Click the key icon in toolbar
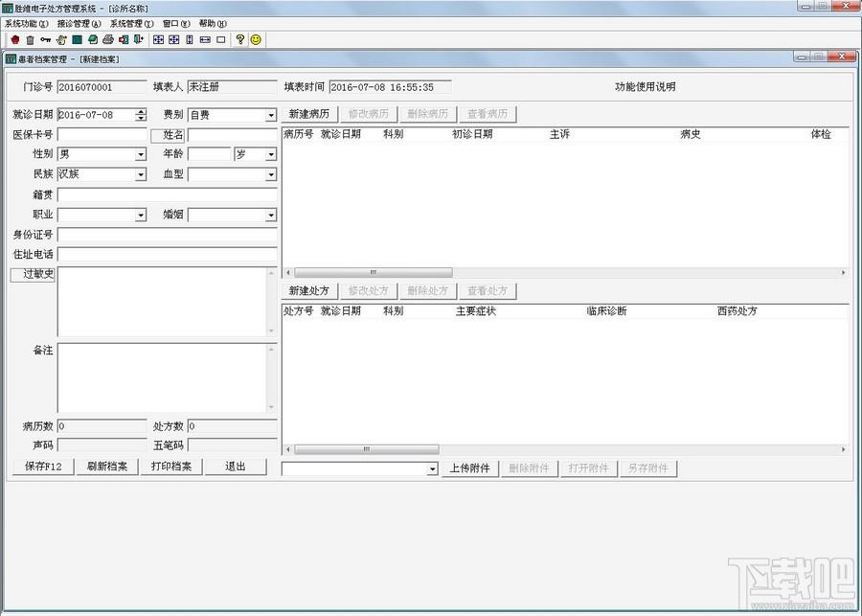The width and height of the screenshot is (862, 616). [46, 39]
